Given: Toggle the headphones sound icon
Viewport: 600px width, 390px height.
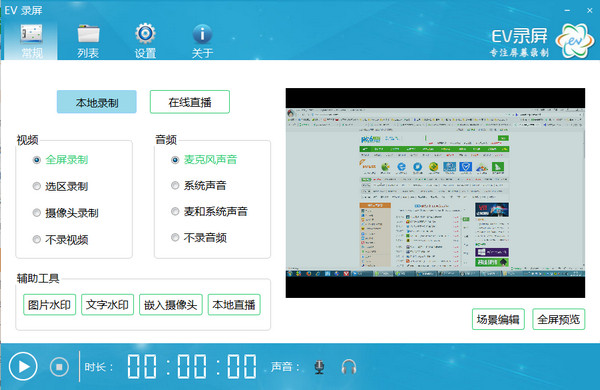Looking at the screenshot, I should click(x=349, y=367).
